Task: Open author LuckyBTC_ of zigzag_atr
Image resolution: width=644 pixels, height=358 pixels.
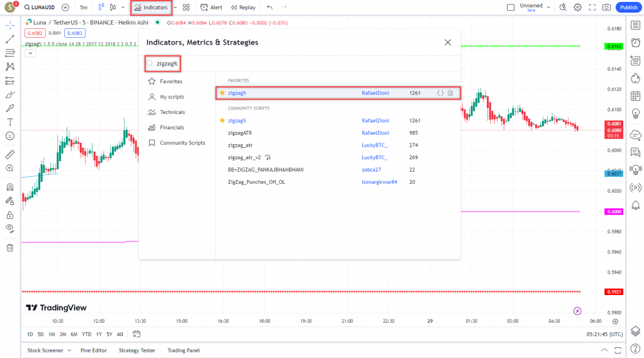Action: pyautogui.click(x=375, y=145)
